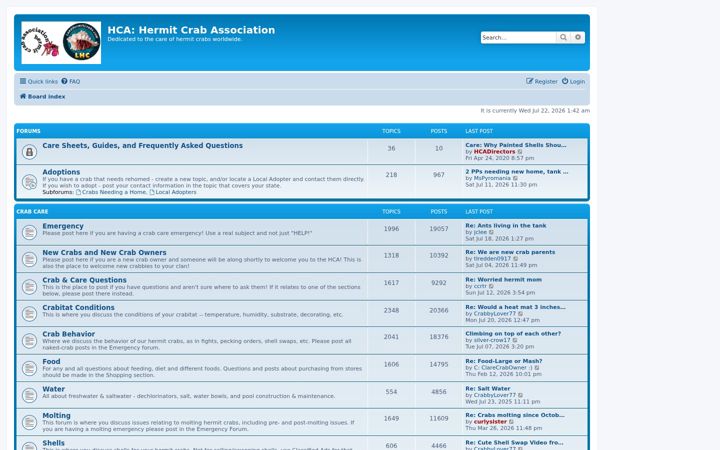Viewport: 720px width, 450px height.
Task: Click the Adoptions forum icon
Action: click(29, 182)
